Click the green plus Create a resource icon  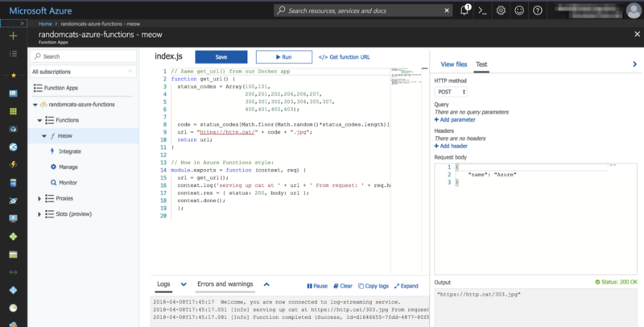pyautogui.click(x=13, y=36)
